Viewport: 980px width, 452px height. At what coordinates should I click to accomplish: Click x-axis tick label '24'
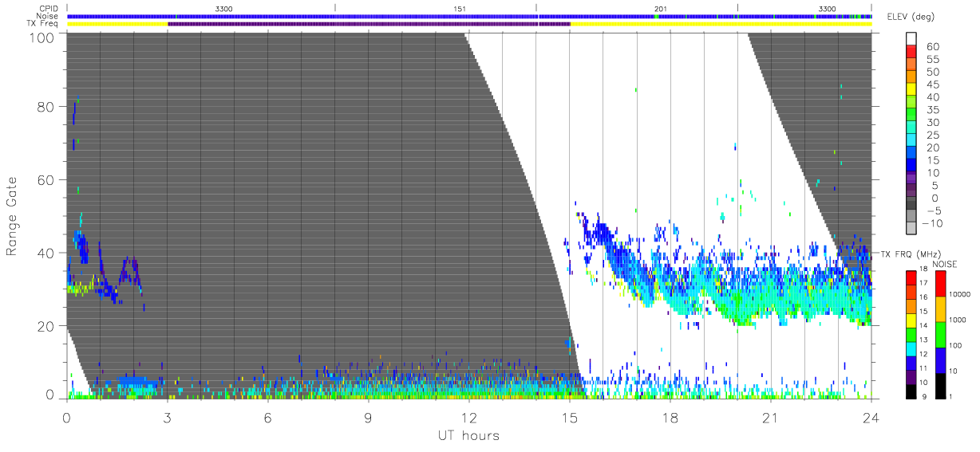(x=871, y=418)
